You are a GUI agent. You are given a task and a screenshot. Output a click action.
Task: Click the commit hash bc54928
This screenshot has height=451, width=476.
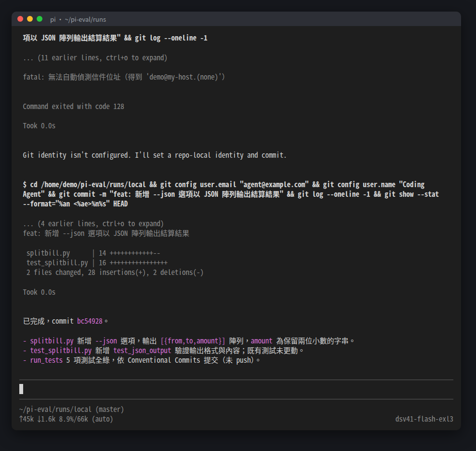tap(90, 321)
